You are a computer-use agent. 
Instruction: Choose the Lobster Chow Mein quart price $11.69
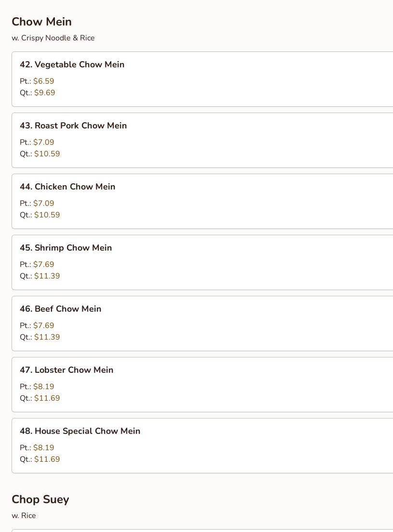click(47, 398)
